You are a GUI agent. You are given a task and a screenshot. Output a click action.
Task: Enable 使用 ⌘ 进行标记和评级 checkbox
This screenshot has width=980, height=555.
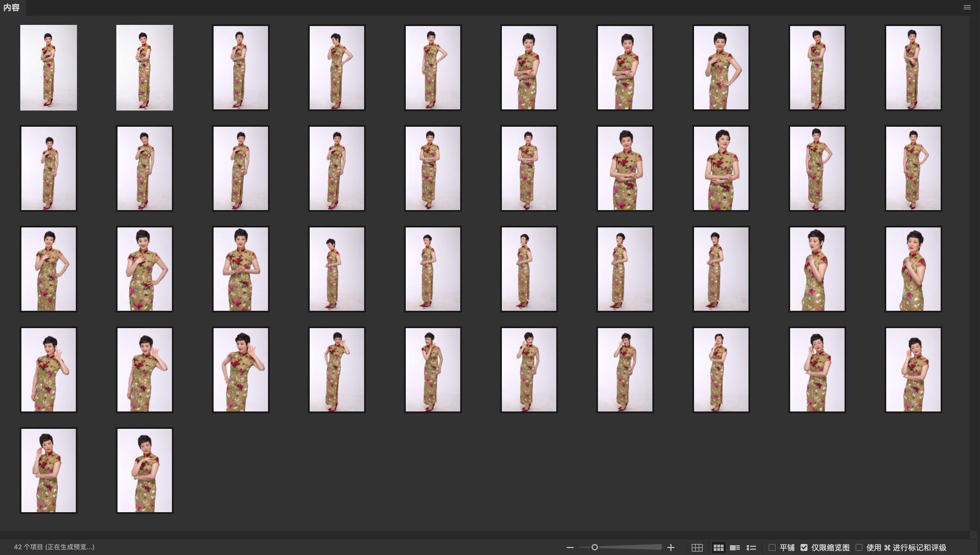859,547
